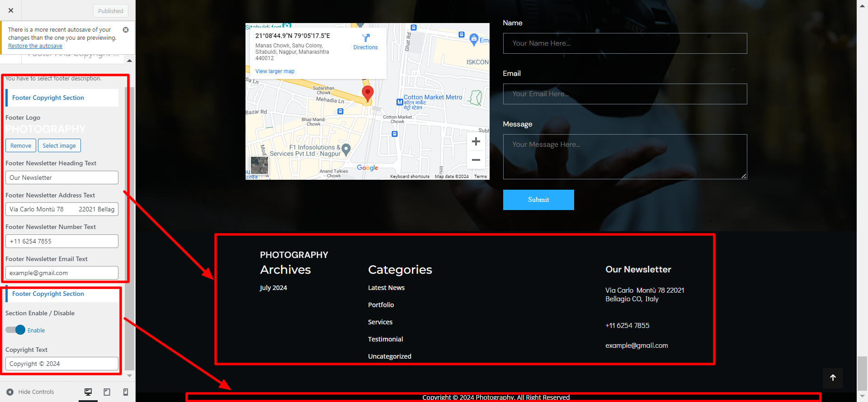The width and height of the screenshot is (868, 402).
Task: Click the satellite view map thumbnail
Action: pos(259,165)
